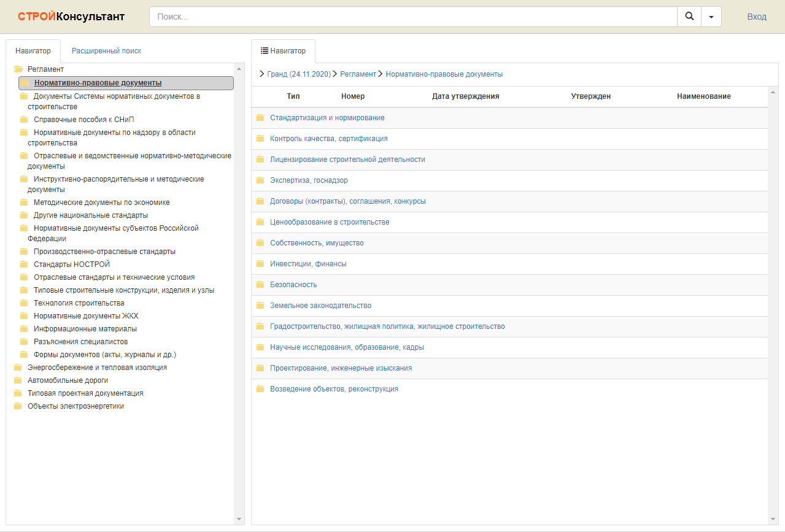Click folder icon of Стандарты НОСТРОЙ
The height and width of the screenshot is (532, 785).
[x=24, y=264]
